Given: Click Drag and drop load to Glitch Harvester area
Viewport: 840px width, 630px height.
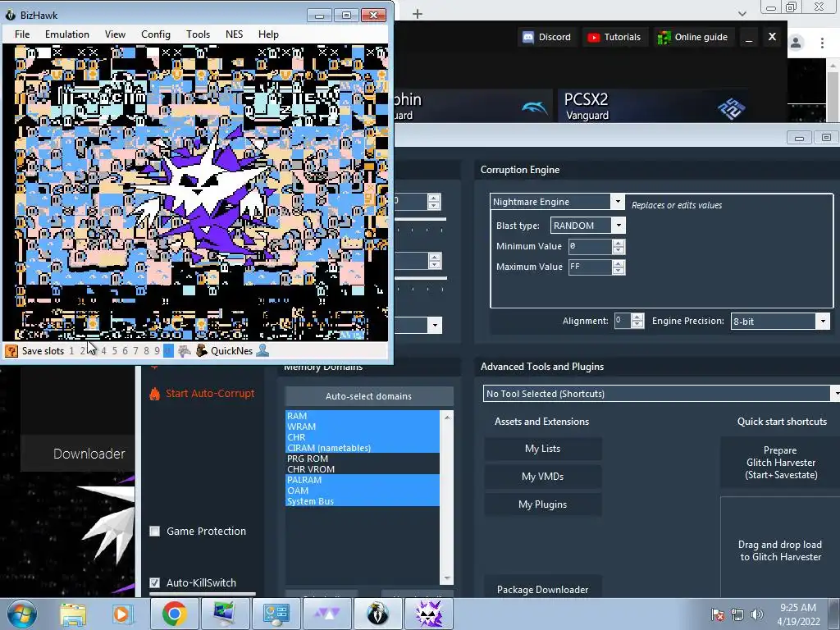Looking at the screenshot, I should tap(781, 550).
